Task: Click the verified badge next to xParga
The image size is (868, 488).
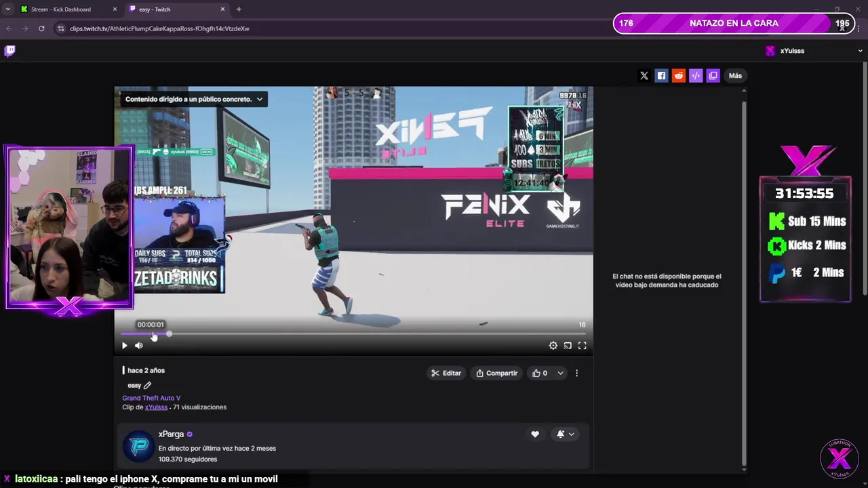Action: (190, 434)
